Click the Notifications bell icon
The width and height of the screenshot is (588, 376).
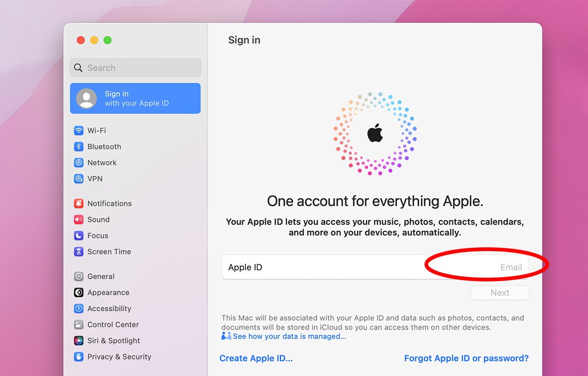[x=79, y=204]
